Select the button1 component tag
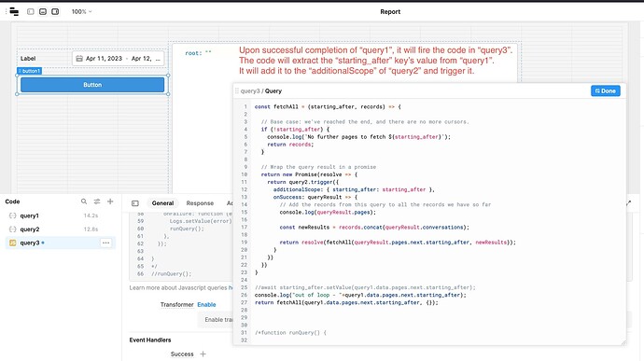Screen dimensions: 644x361 [29, 71]
